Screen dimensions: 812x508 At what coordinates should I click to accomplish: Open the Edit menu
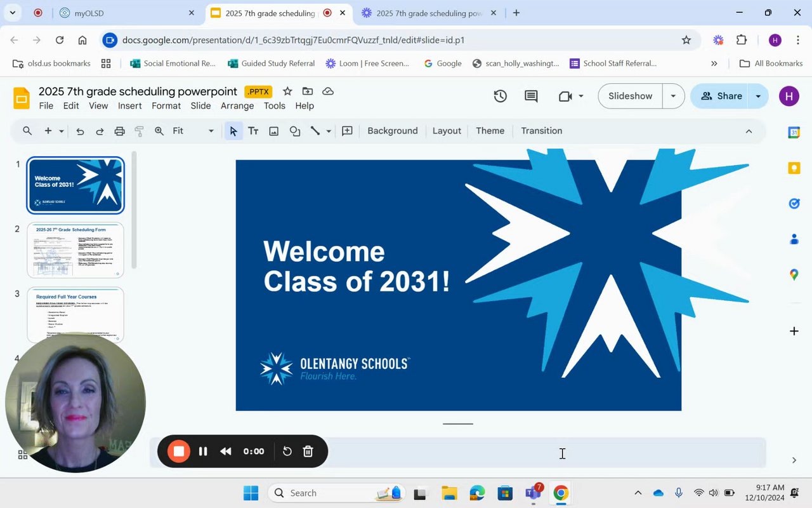click(x=71, y=106)
